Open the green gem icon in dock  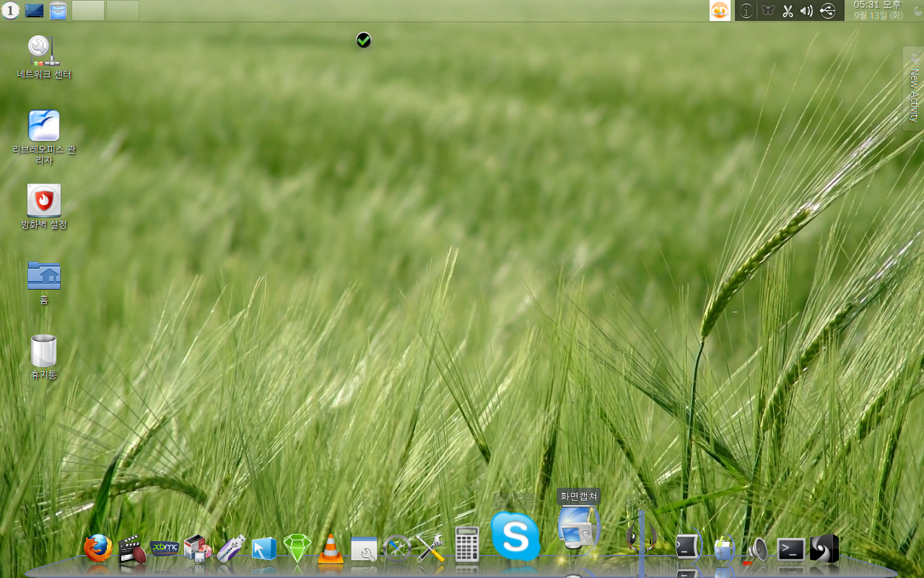pos(297,548)
